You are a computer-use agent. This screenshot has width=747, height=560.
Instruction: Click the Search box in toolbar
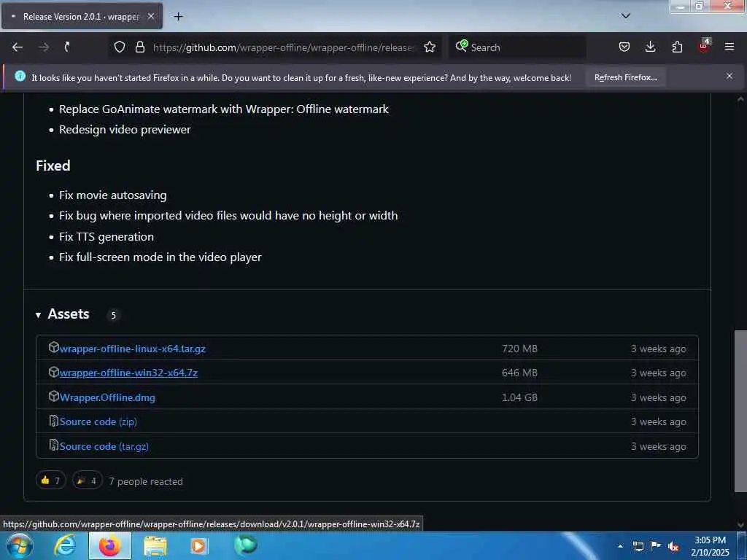coord(517,47)
